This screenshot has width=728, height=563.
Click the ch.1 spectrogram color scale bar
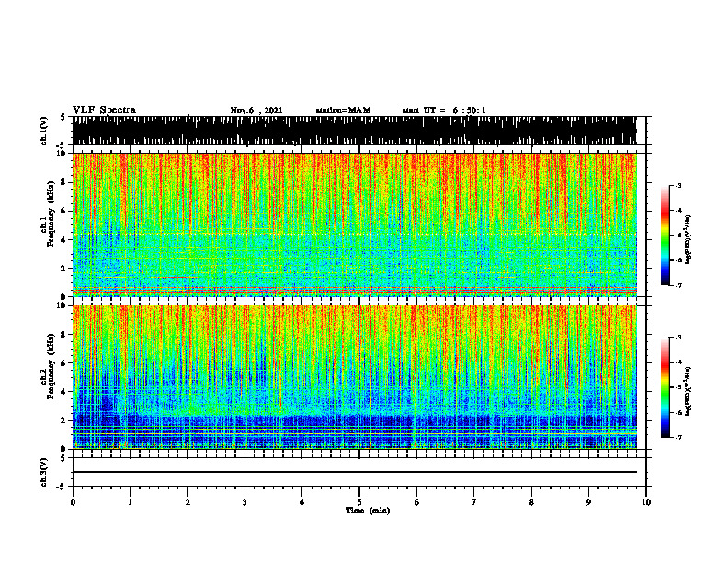[665, 236]
